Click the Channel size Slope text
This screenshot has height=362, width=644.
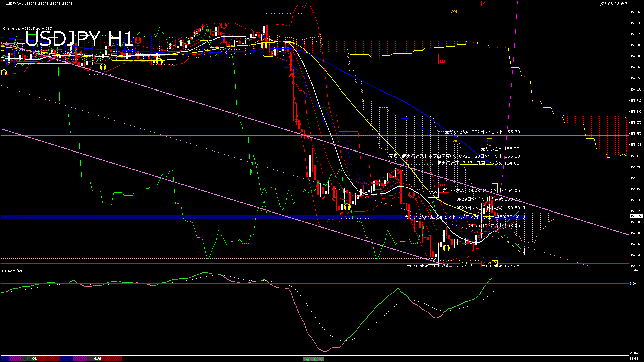tap(29, 29)
